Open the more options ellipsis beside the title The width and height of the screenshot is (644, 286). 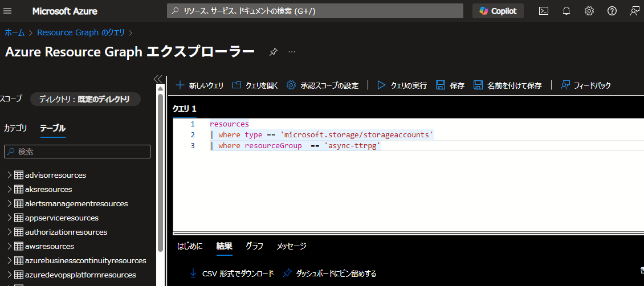292,52
